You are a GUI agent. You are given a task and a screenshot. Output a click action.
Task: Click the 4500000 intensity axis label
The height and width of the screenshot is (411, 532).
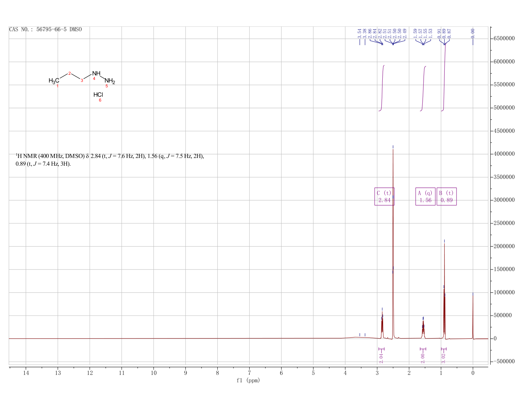(504, 131)
